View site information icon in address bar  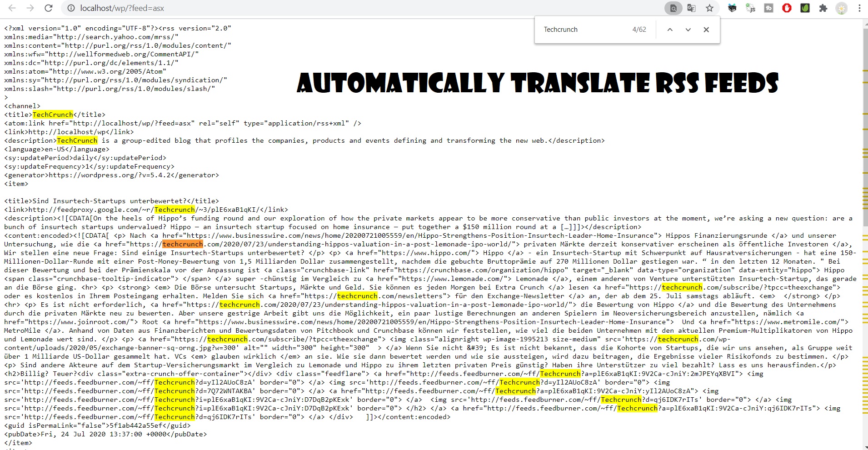click(71, 8)
